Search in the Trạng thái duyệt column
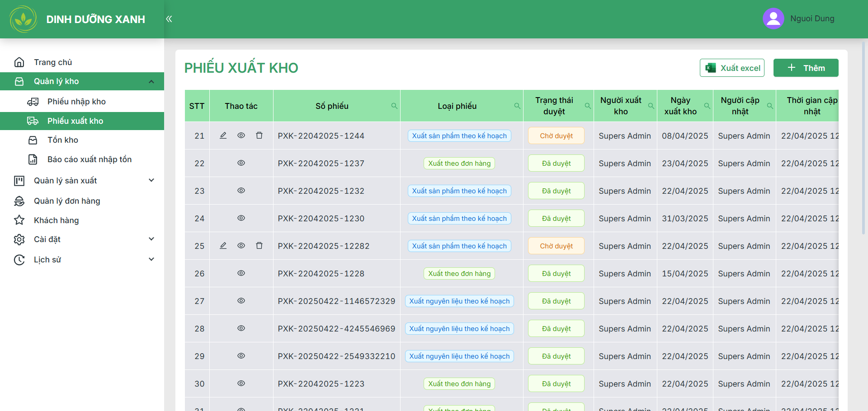The width and height of the screenshot is (868, 411). (x=588, y=106)
